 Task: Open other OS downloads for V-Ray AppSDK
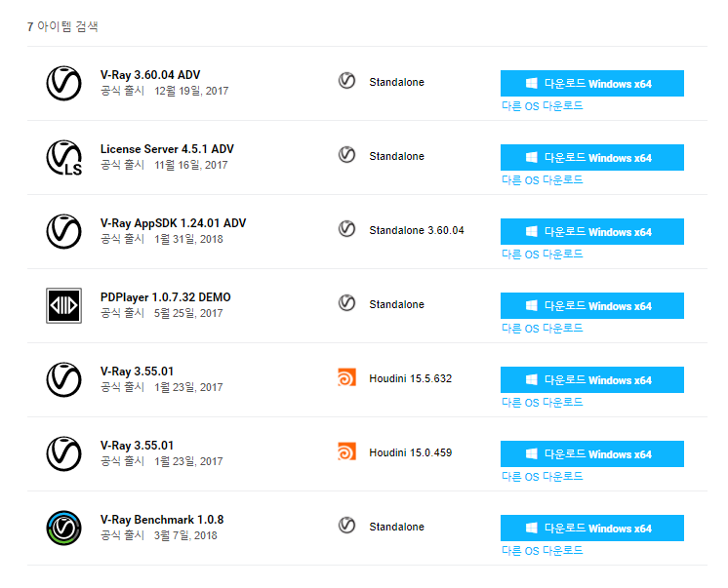pos(542,255)
